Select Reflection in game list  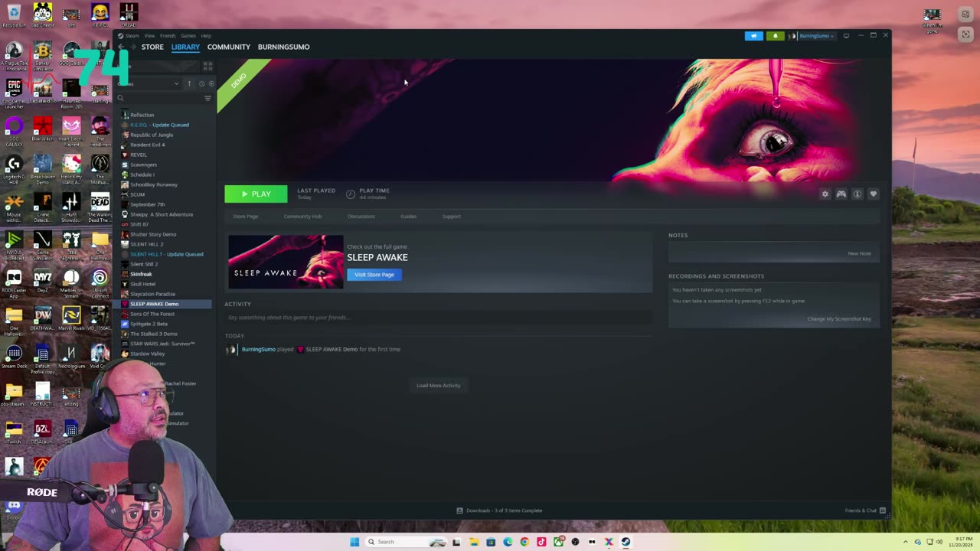(142, 115)
